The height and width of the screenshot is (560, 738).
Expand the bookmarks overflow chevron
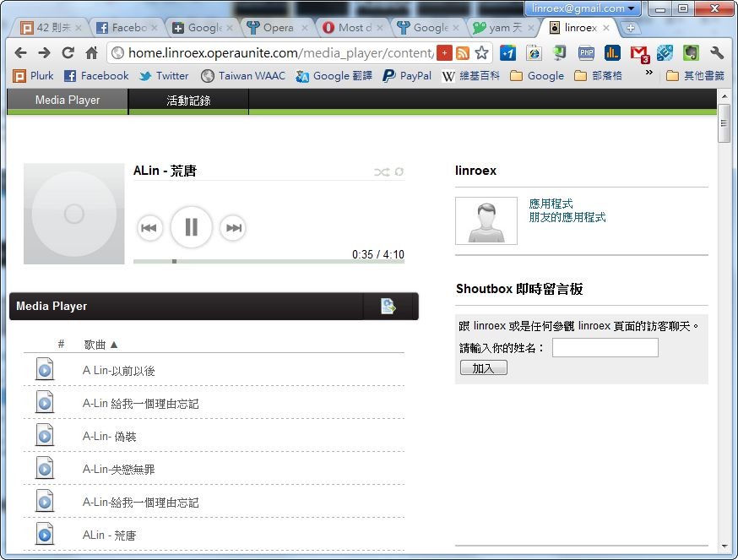pyautogui.click(x=649, y=73)
